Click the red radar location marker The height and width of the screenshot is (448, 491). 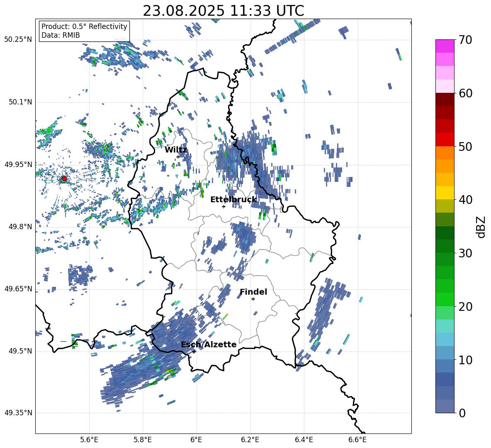(64, 179)
